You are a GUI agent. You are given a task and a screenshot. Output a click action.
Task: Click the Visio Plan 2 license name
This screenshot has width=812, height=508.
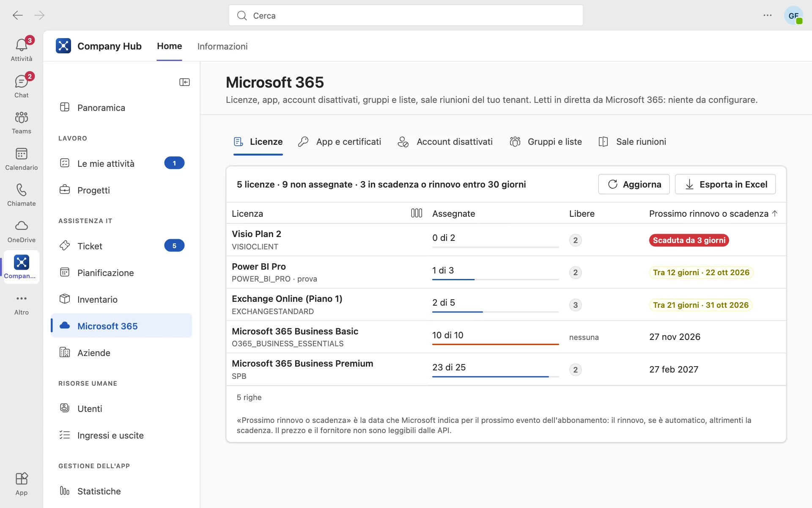pyautogui.click(x=256, y=234)
